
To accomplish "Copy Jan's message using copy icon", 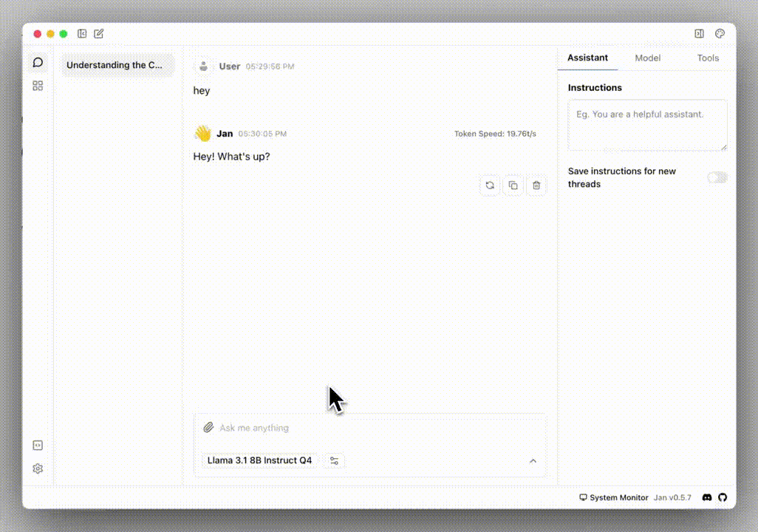I will tap(513, 185).
